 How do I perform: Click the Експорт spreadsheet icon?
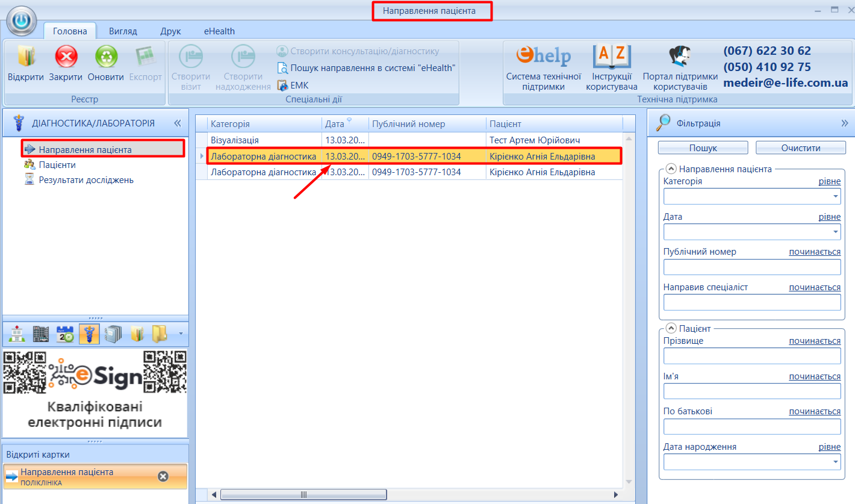pyautogui.click(x=146, y=57)
